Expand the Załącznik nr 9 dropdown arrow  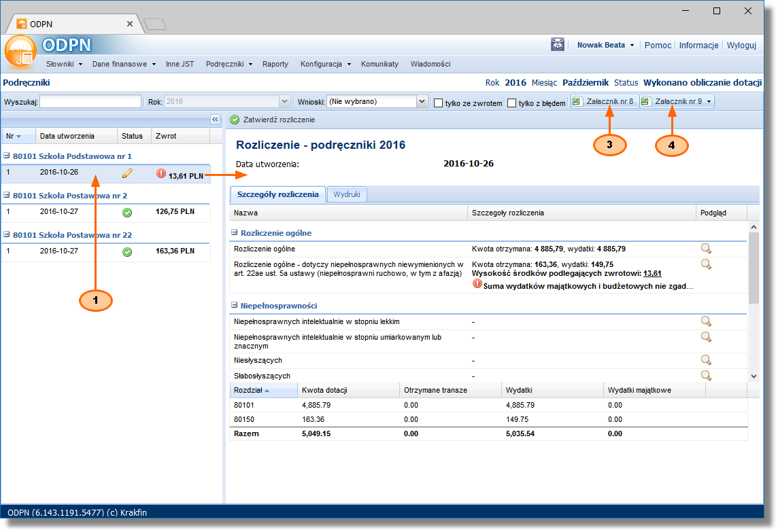point(709,102)
